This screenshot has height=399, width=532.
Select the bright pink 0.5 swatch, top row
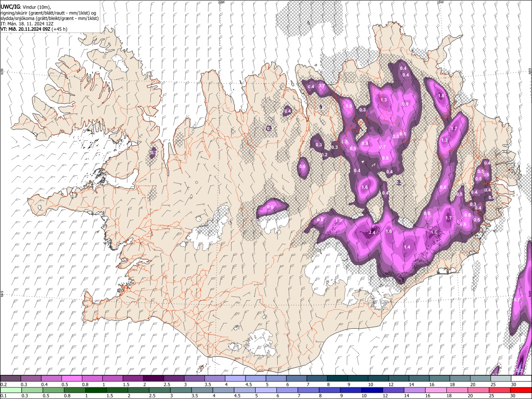point(71,378)
